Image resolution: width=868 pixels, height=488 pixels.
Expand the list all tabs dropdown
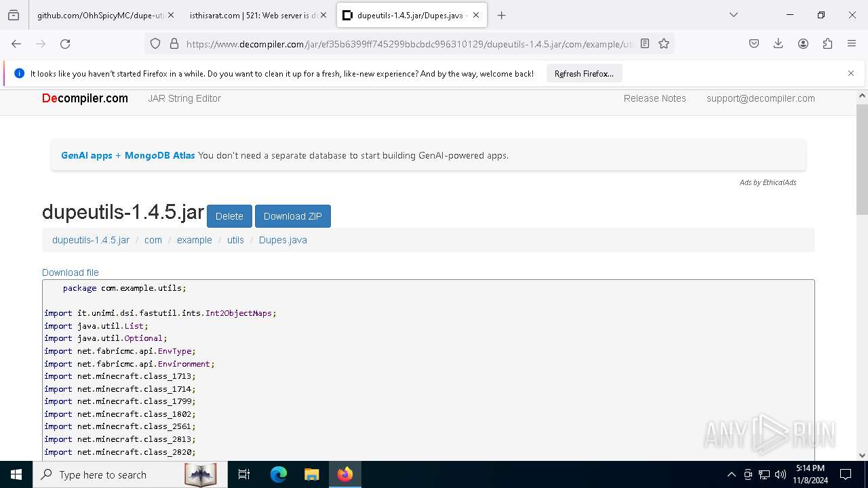[x=734, y=15]
